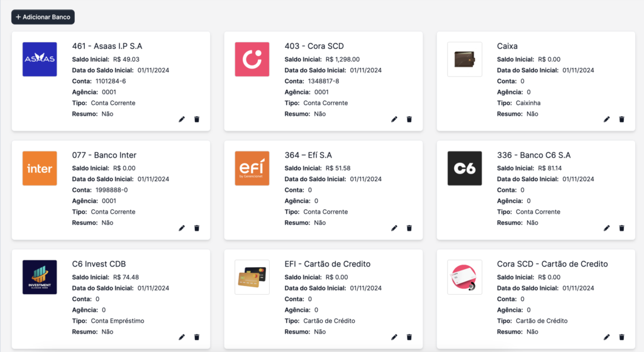Delete the 403 - Cora SCD account
The height and width of the screenshot is (352, 644).
point(409,119)
